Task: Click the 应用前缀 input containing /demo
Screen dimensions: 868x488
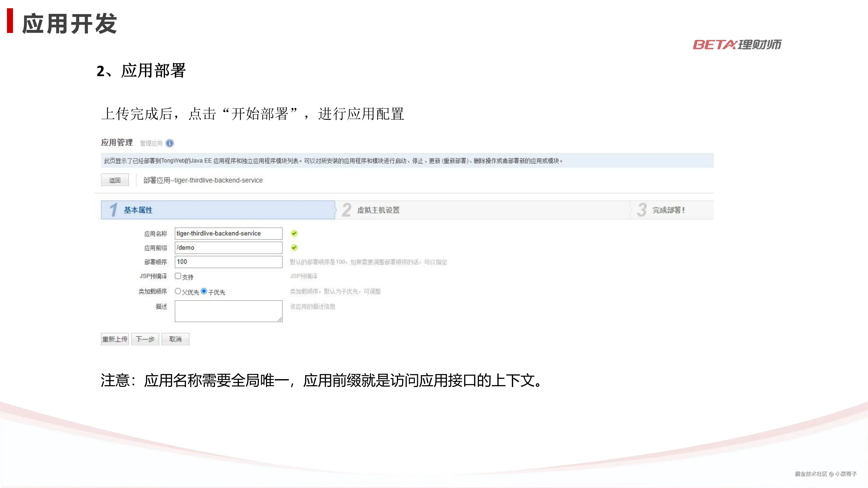Action: click(x=229, y=247)
